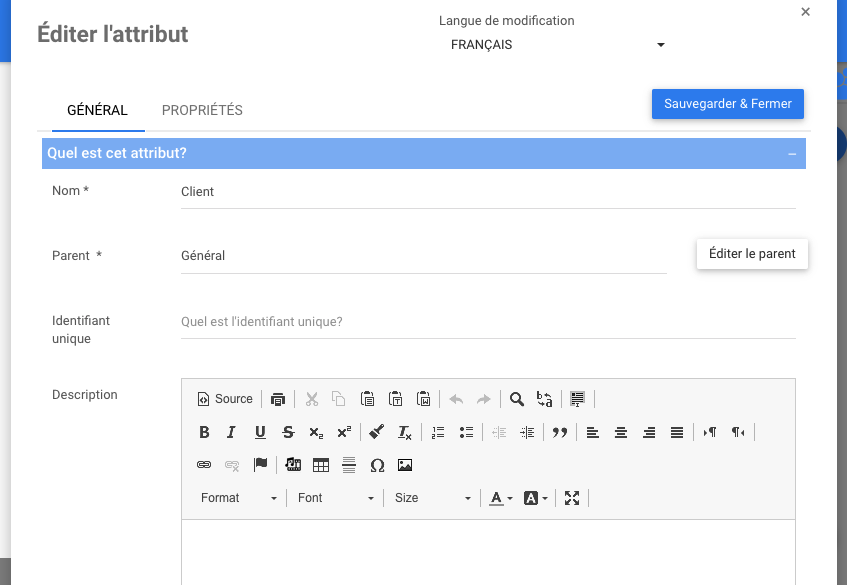
Task: Click the Increase Indent icon
Action: (x=527, y=432)
